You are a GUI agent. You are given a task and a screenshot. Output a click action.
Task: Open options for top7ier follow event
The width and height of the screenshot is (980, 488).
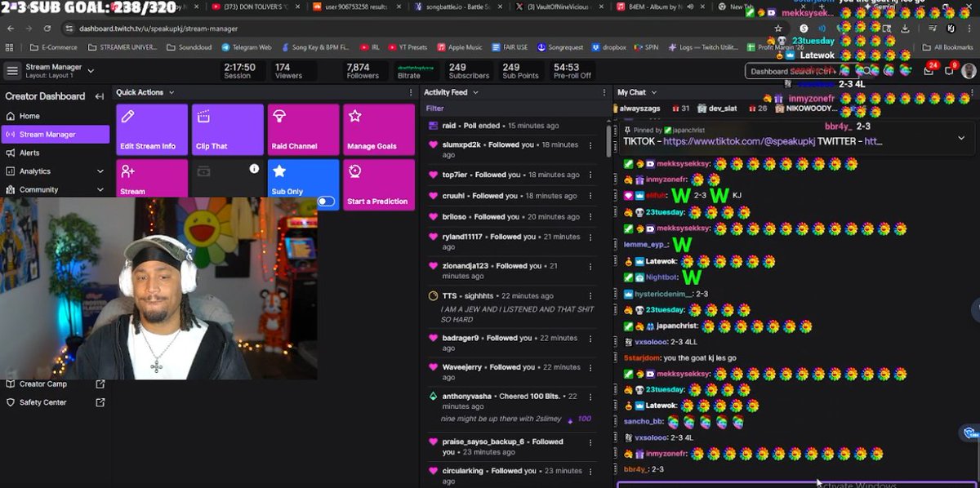(590, 175)
